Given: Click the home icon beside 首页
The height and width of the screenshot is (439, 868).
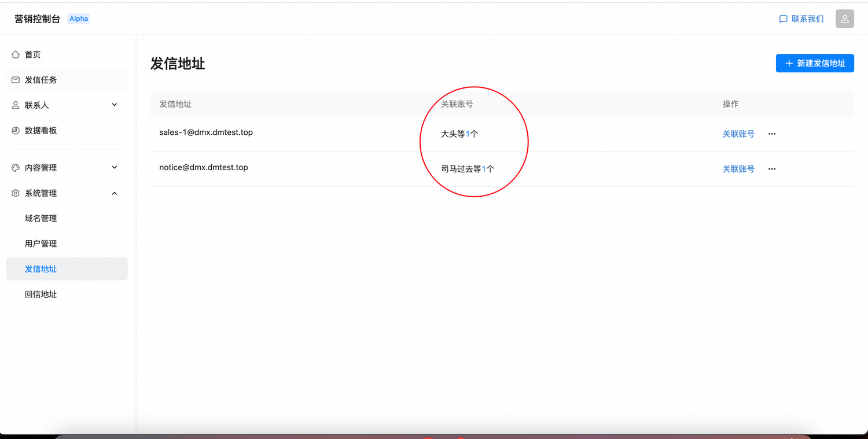Looking at the screenshot, I should click(16, 54).
